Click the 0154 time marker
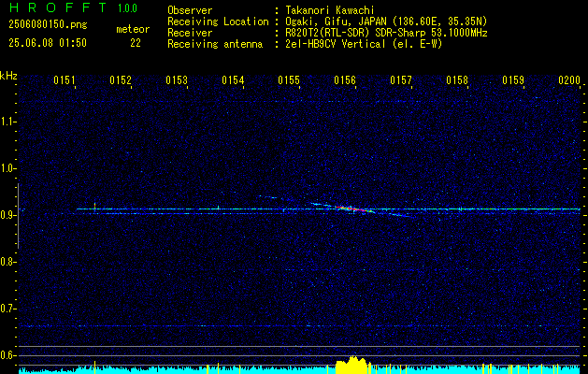 click(x=233, y=79)
